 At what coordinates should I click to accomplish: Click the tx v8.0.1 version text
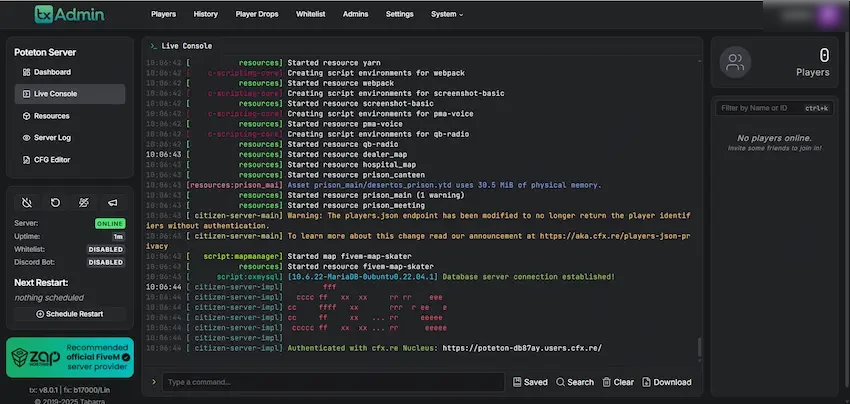45,390
